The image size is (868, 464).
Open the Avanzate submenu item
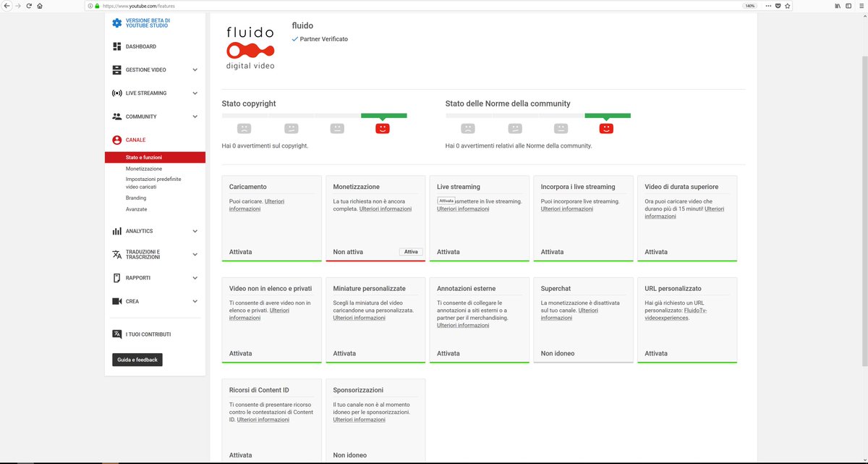click(x=136, y=209)
